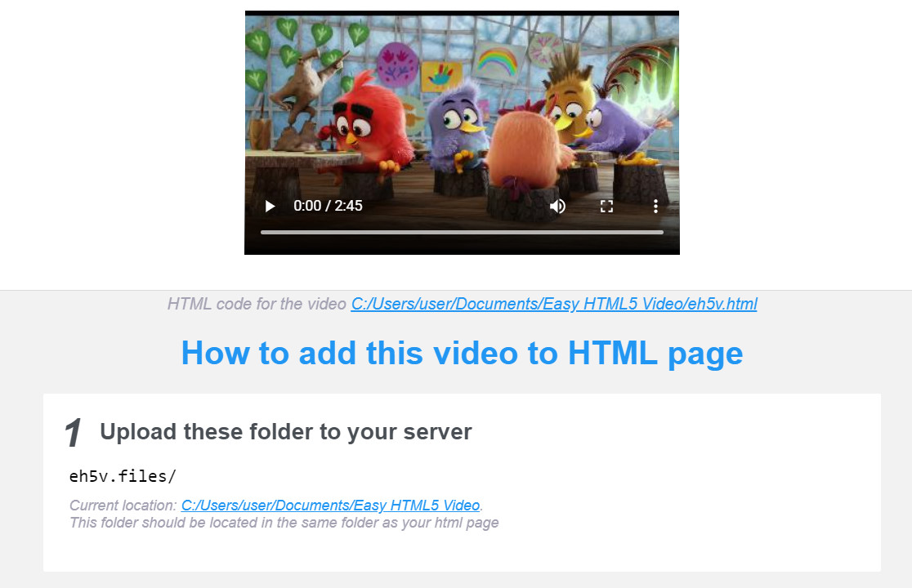
Task: Click the time display showing 0:00 / 2:45
Action: point(328,206)
